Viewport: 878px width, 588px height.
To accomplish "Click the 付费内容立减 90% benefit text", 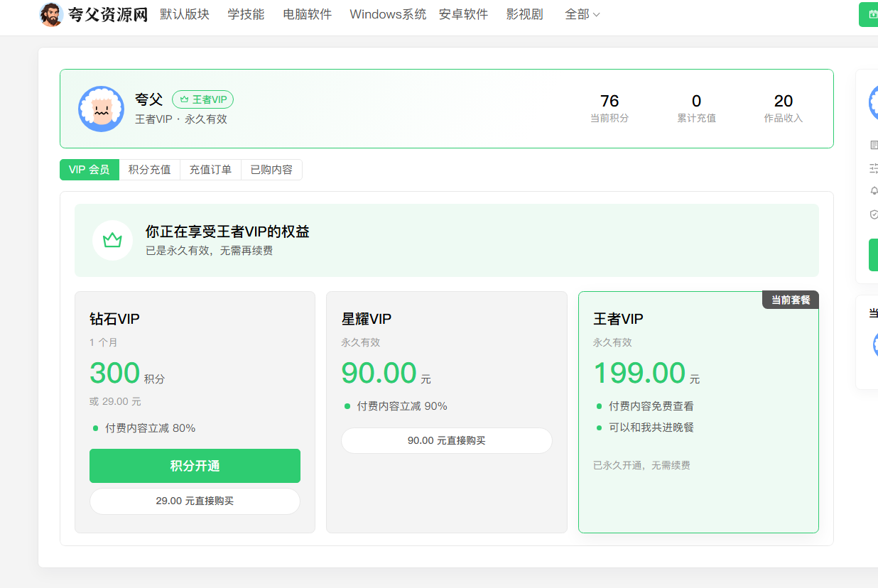I will 402,406.
